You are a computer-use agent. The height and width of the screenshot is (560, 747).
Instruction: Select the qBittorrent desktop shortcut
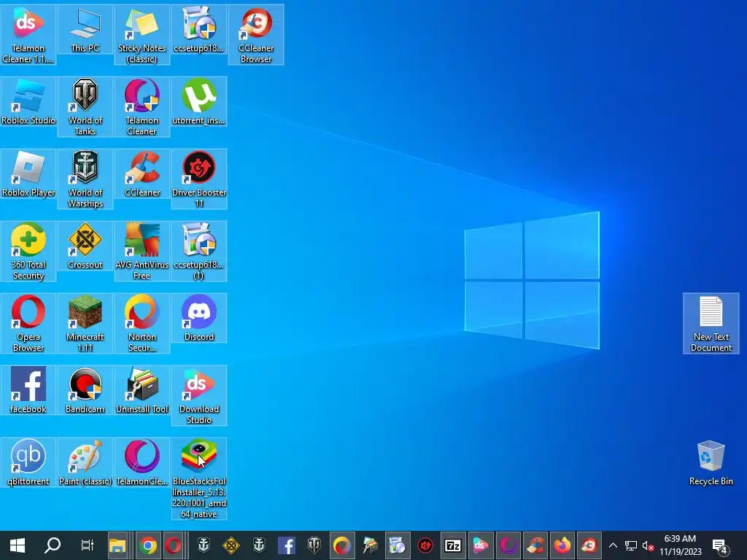click(x=28, y=462)
